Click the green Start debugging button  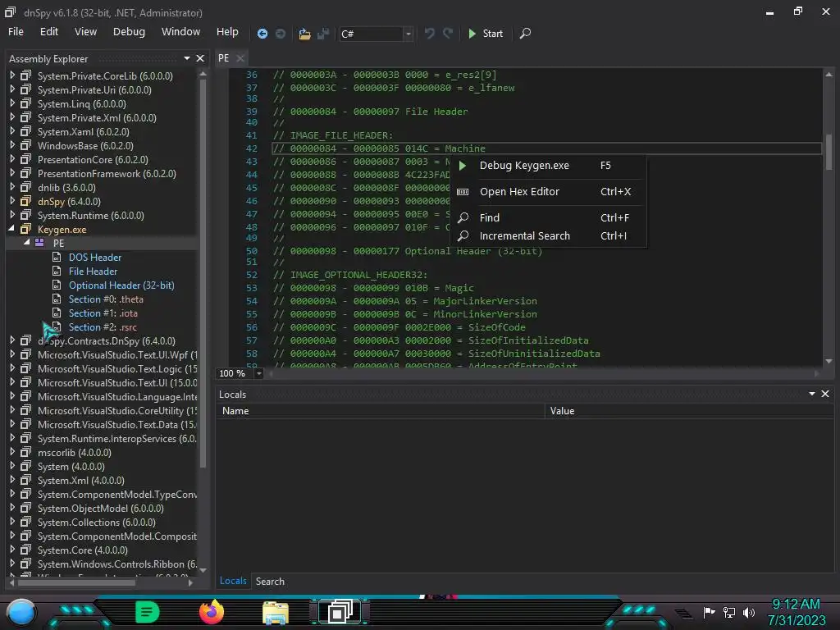[486, 33]
